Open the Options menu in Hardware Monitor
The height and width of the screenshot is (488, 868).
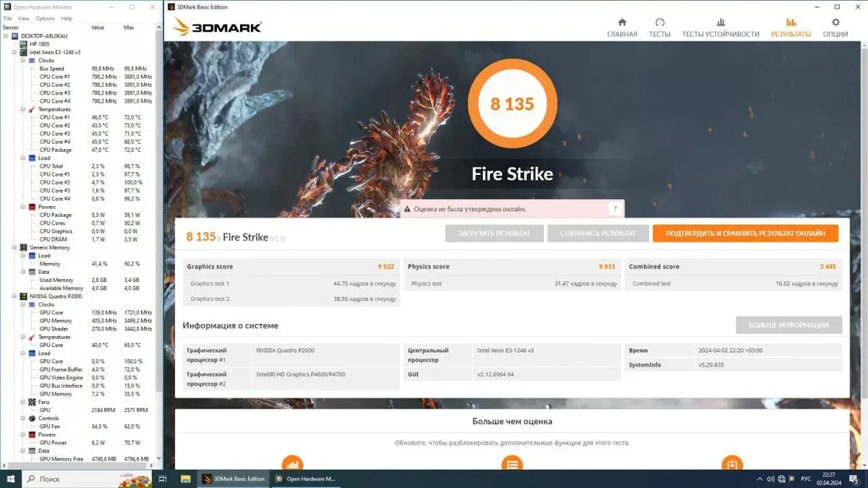pos(45,18)
